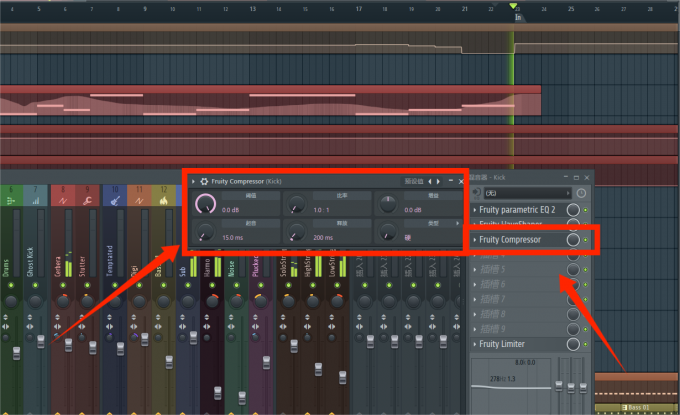This screenshot has height=415, width=680.
Task: Click the Templated track guitar icon
Action: [115, 200]
